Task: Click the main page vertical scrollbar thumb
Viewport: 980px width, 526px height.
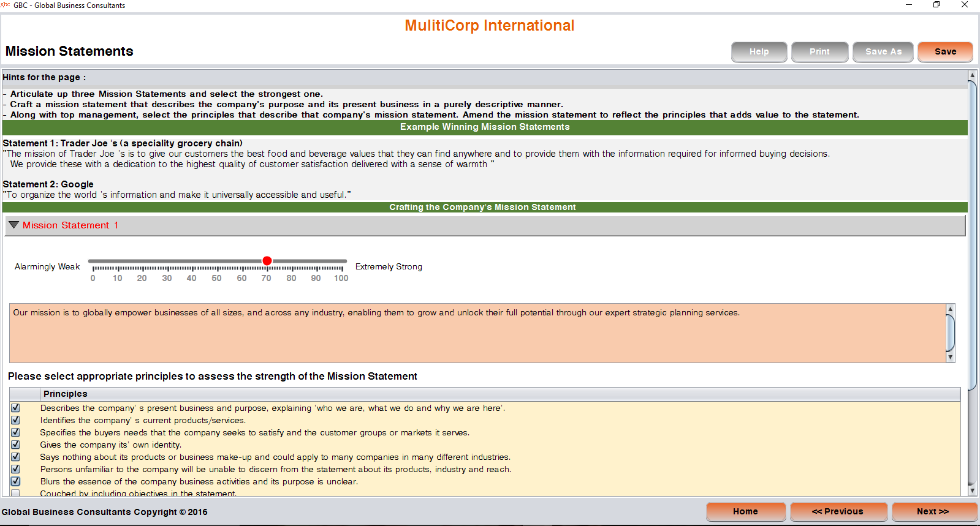Action: (972, 235)
